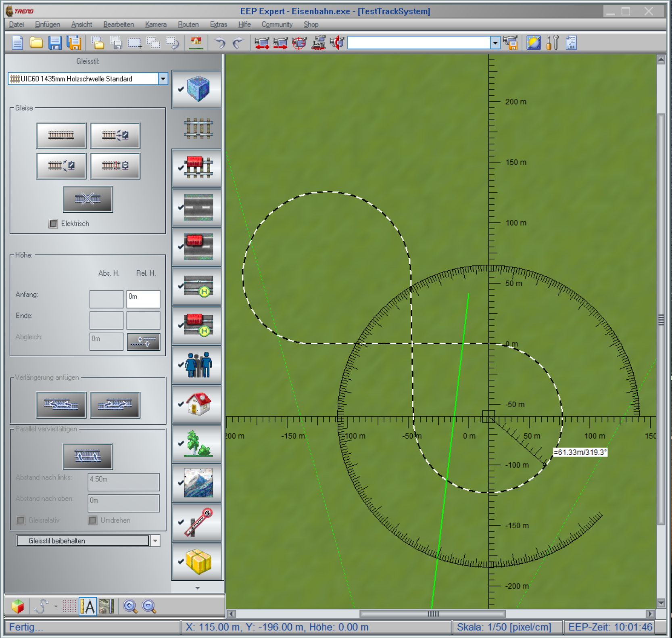Select the road editor layer icon
Image resolution: width=672 pixels, height=638 pixels.
pyautogui.click(x=198, y=207)
